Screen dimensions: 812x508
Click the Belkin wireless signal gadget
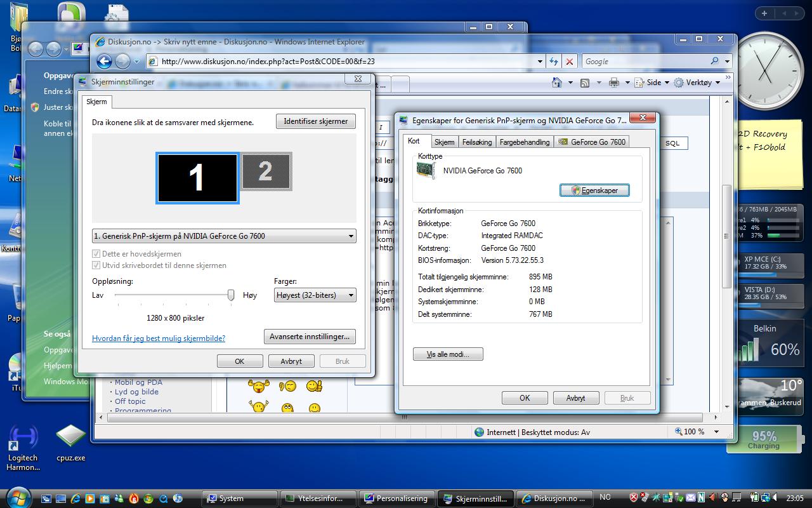point(769,344)
